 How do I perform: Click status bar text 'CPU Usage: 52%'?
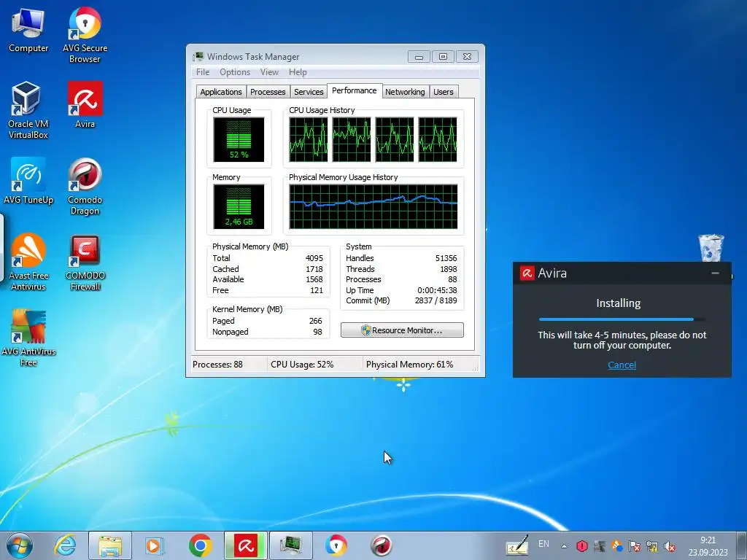point(302,365)
